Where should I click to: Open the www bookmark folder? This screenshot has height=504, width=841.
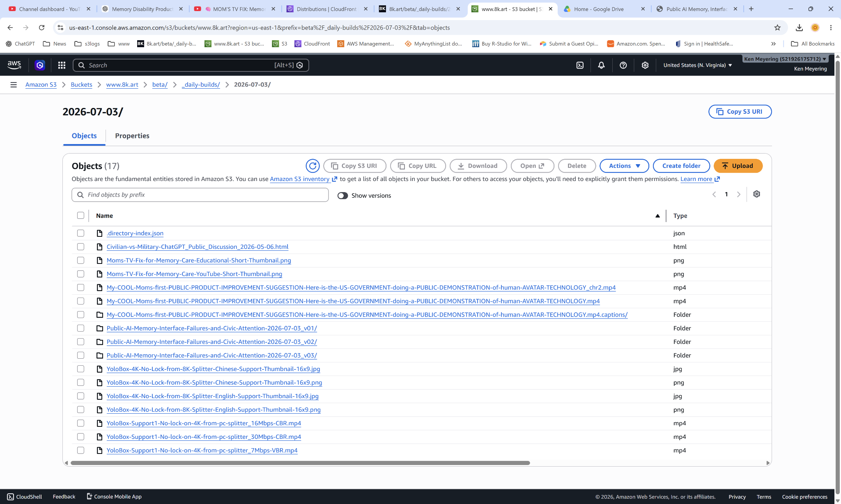coord(119,44)
